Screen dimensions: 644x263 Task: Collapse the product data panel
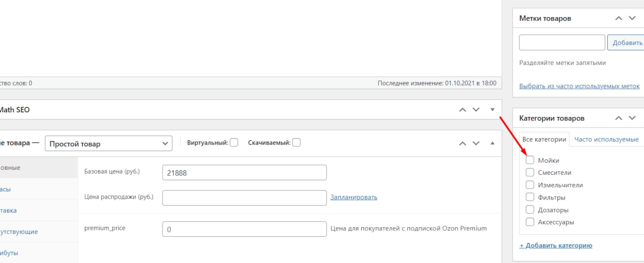point(493,143)
